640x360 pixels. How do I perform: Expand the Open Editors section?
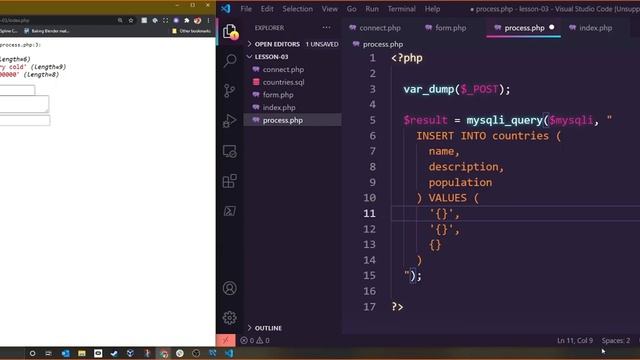(x=292, y=44)
